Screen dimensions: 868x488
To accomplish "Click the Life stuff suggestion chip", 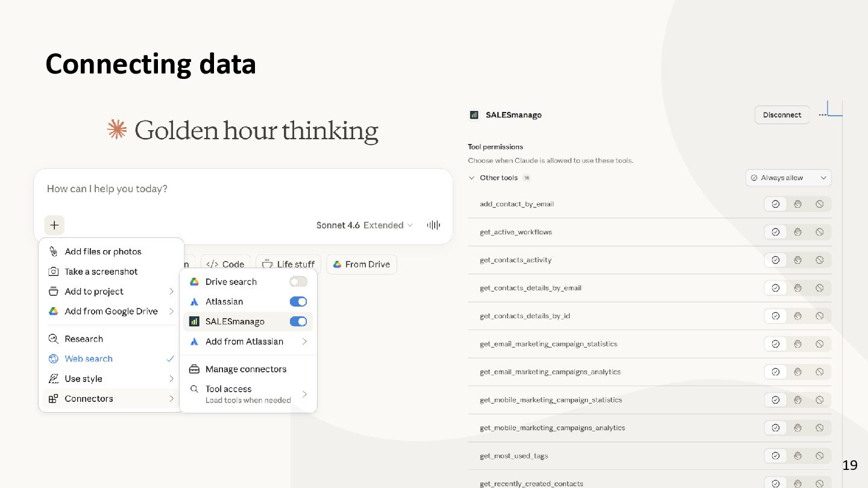I will pyautogui.click(x=289, y=264).
